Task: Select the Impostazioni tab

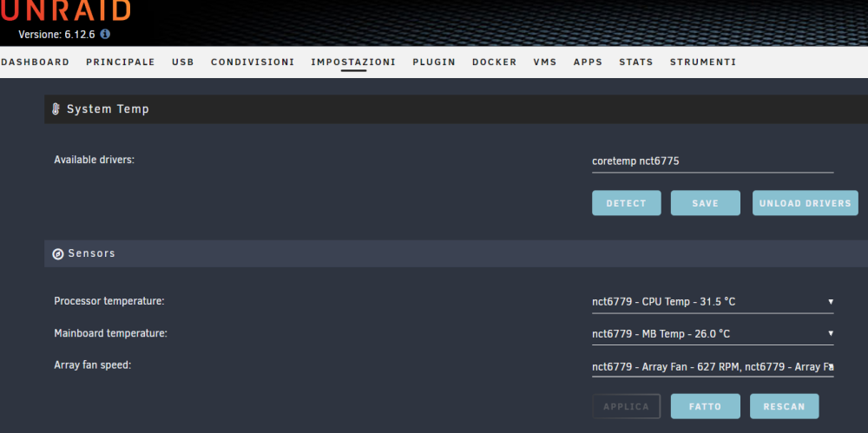Action: tap(353, 62)
